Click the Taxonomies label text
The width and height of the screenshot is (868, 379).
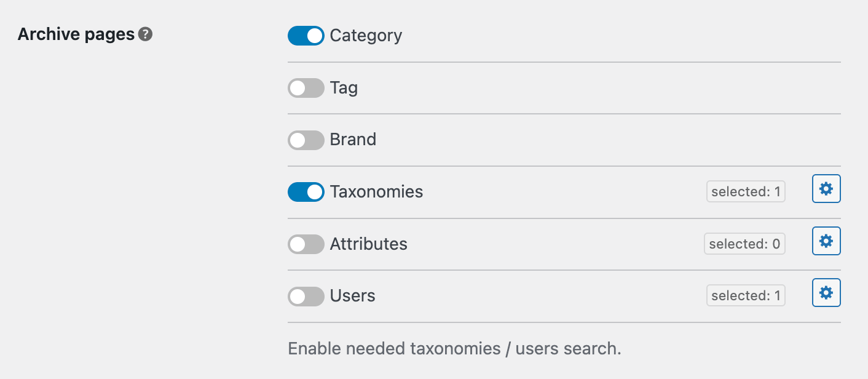pyautogui.click(x=376, y=192)
